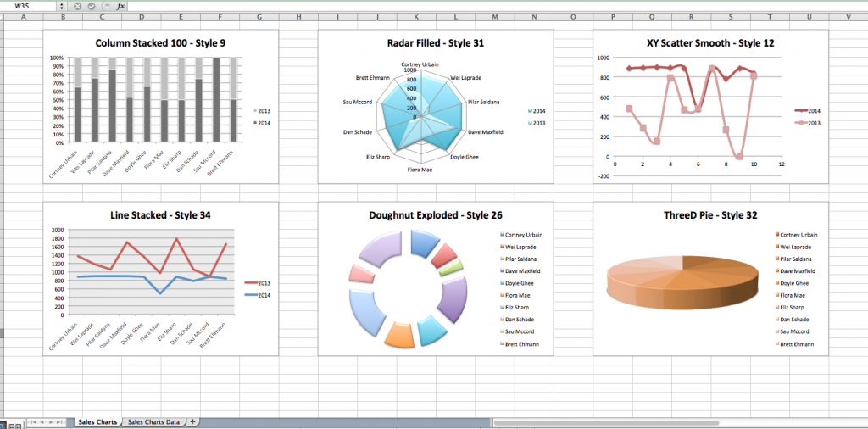Screen dimensions: 868x429
Task: Click the cancel entry icon in formula bar
Action: 77,6
